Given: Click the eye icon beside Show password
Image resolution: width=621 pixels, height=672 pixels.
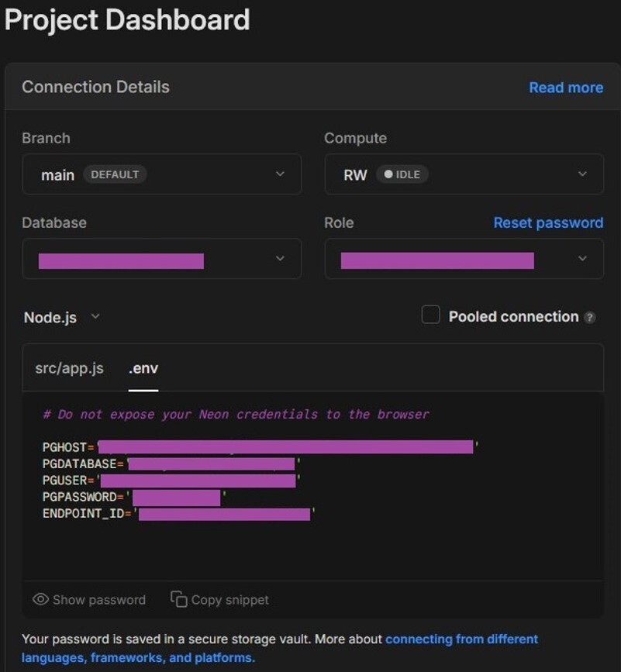Looking at the screenshot, I should (40, 599).
